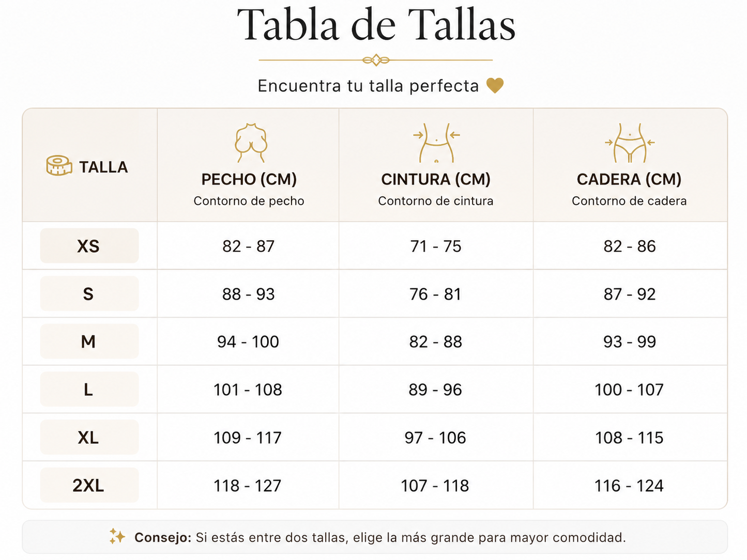The height and width of the screenshot is (560, 747).
Task: Click the chest outline icon above PECHO
Action: pyautogui.click(x=251, y=143)
